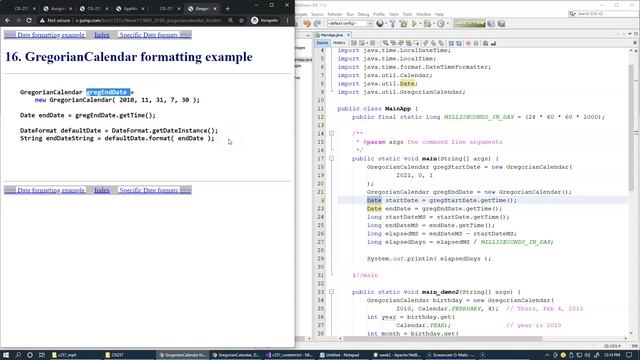This screenshot has height=360, width=640.
Task: Open the NetBeans Debug menu
Action: click(x=363, y=14)
